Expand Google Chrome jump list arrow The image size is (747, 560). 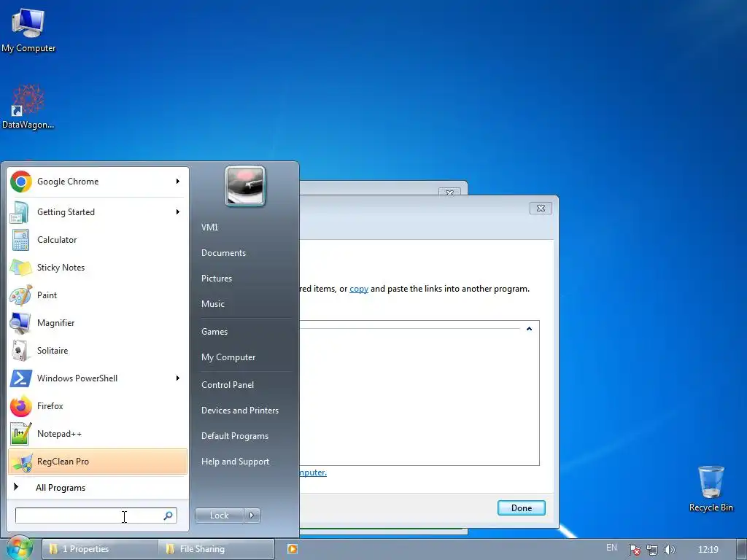[178, 182]
